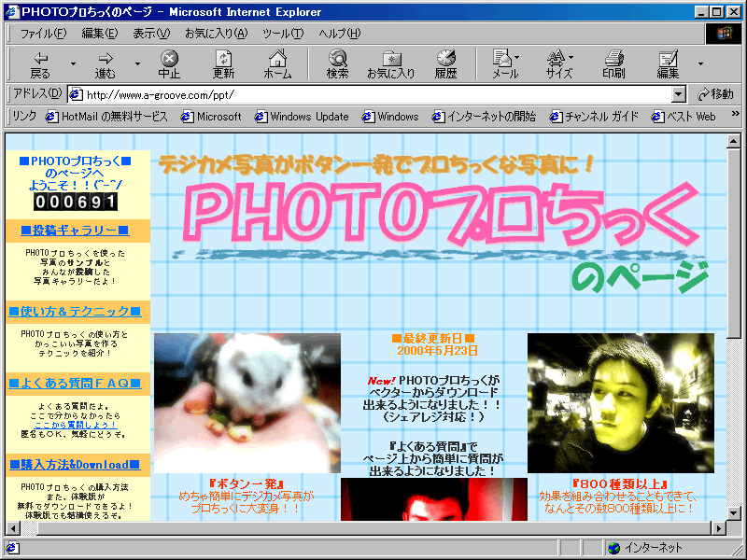This screenshot has height=560, width=747.
Task: Open the ファイル(F) menu
Action: click(x=43, y=34)
